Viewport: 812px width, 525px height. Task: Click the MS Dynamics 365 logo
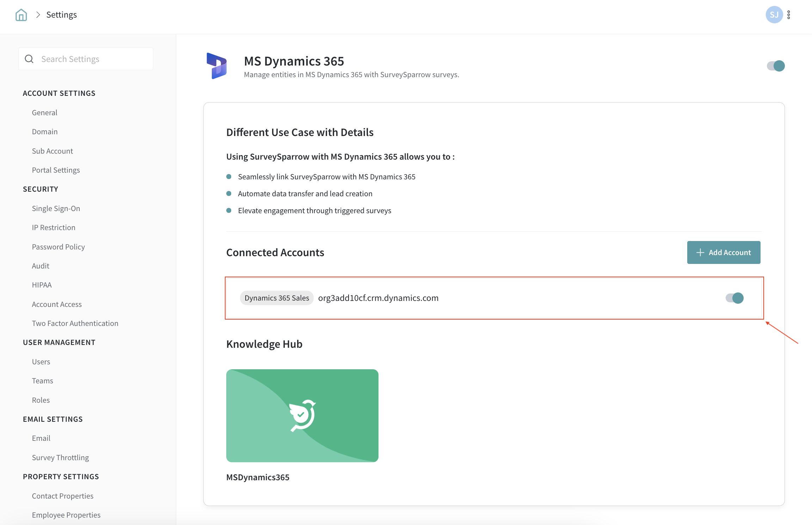[216, 66]
